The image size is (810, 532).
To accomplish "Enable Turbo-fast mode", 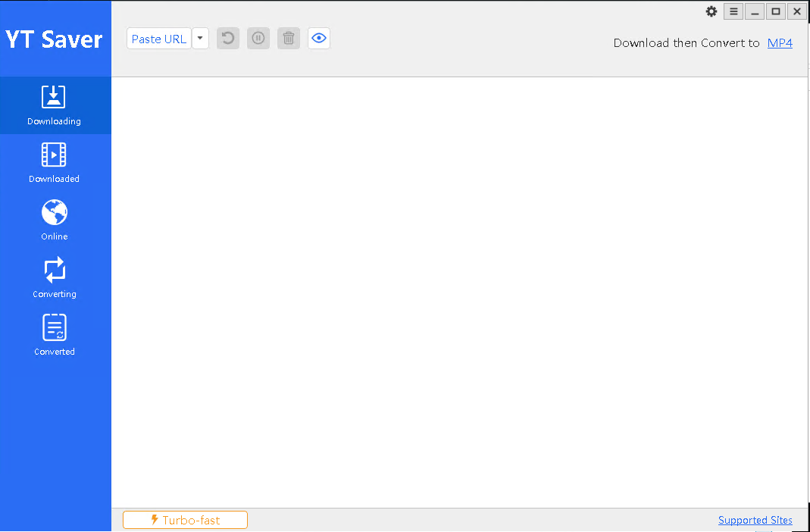I will [x=186, y=520].
